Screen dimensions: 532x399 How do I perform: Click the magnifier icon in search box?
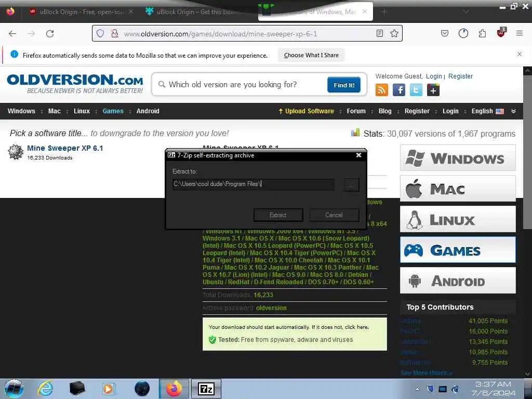pos(162,84)
